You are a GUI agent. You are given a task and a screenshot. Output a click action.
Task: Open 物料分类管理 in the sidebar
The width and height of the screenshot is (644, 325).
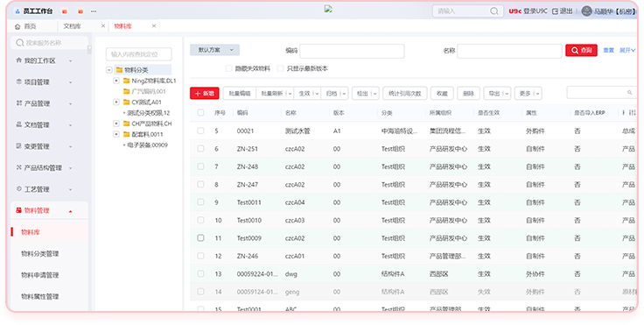click(40, 254)
